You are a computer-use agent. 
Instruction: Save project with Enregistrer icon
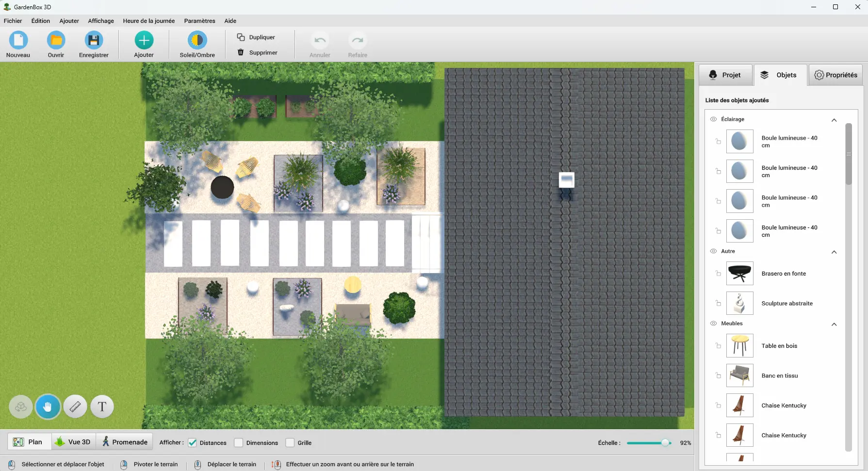point(94,40)
